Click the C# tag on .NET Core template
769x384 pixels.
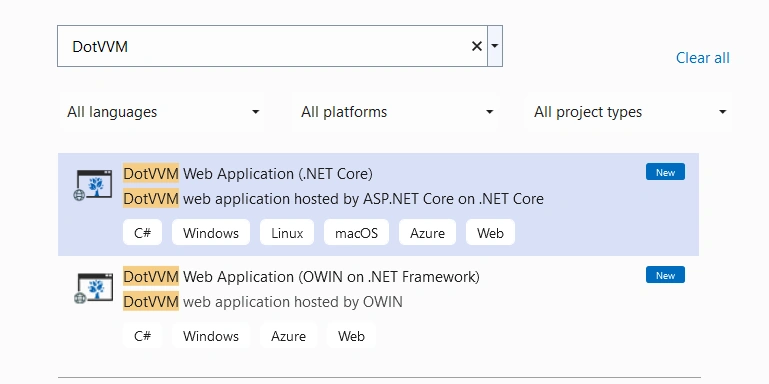pos(142,232)
